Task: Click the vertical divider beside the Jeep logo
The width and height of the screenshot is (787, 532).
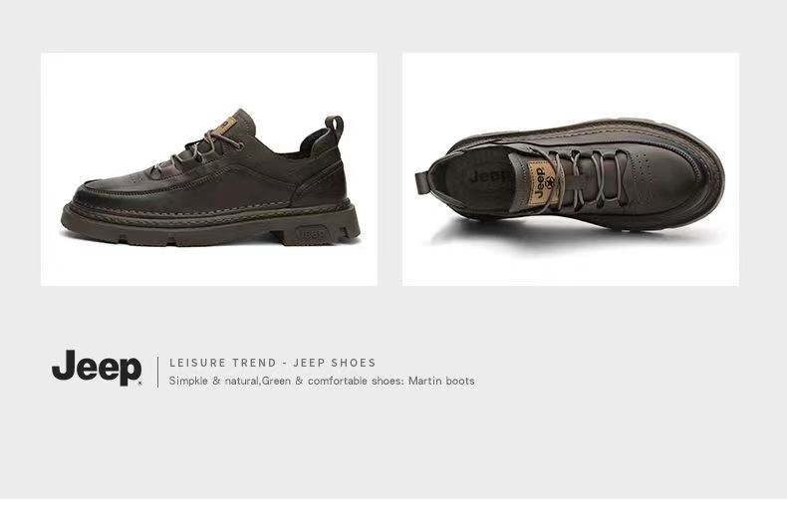Action: [158, 372]
